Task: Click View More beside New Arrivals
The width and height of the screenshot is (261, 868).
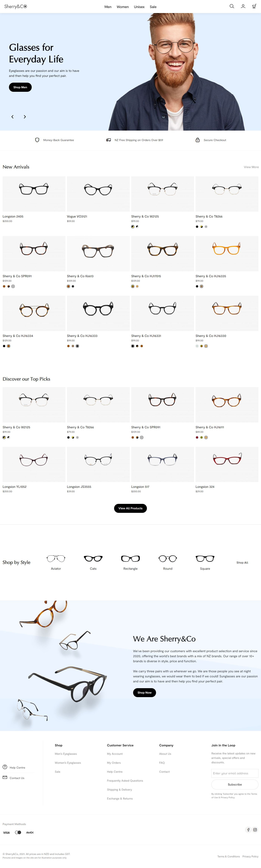Action: coord(251,167)
